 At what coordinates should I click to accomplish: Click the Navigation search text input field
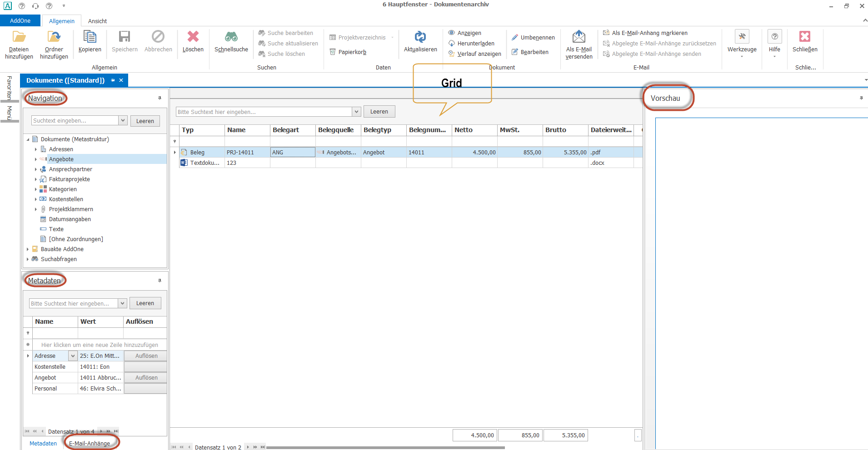tap(75, 121)
